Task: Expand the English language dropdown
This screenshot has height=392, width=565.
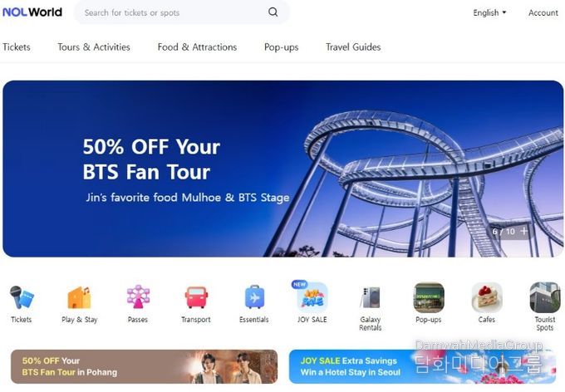Action: point(489,12)
